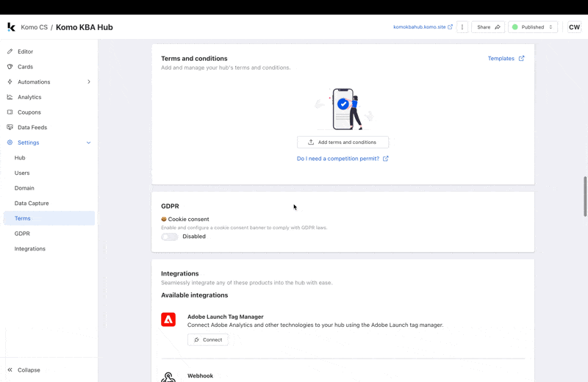Connect Adobe Launch Tag Manager

tap(207, 339)
